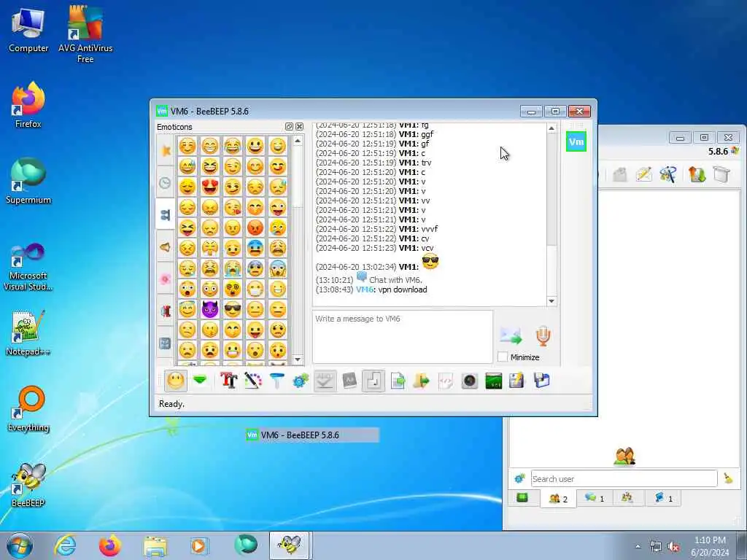Click chat history scrollbar down arrow
The width and height of the screenshot is (747, 560).
click(551, 301)
